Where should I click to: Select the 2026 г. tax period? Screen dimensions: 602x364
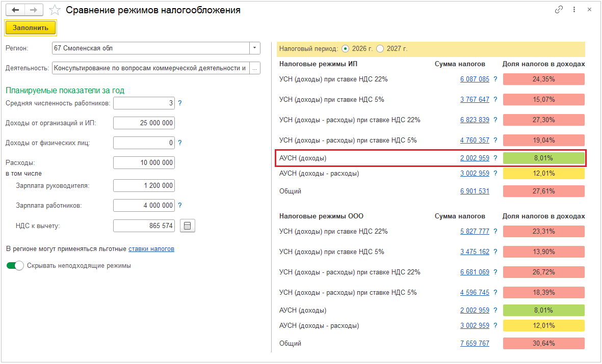click(x=346, y=49)
